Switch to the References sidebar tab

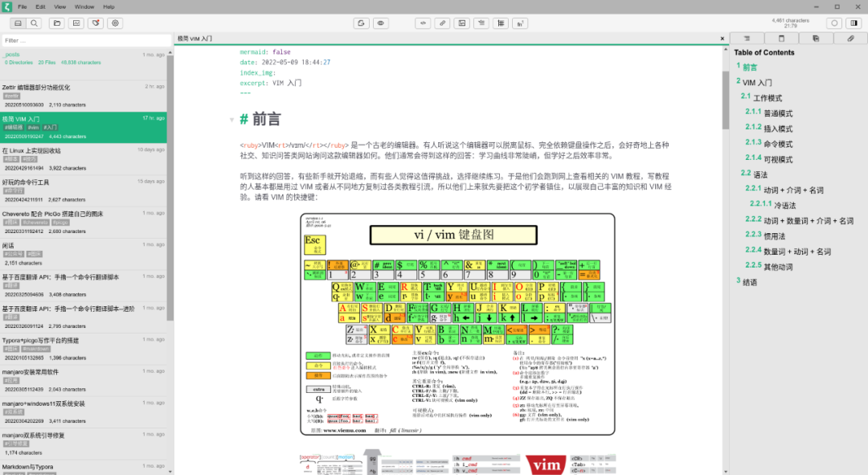[x=782, y=39]
